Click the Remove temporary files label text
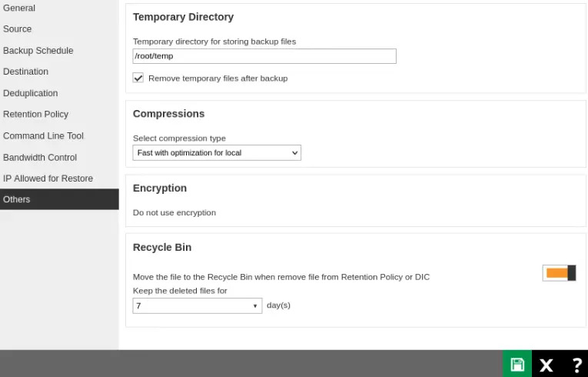This screenshot has height=377, width=588. tap(218, 78)
